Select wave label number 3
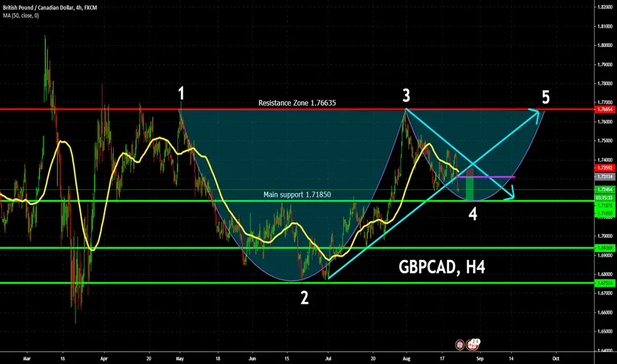617x364 pixels. point(406,95)
